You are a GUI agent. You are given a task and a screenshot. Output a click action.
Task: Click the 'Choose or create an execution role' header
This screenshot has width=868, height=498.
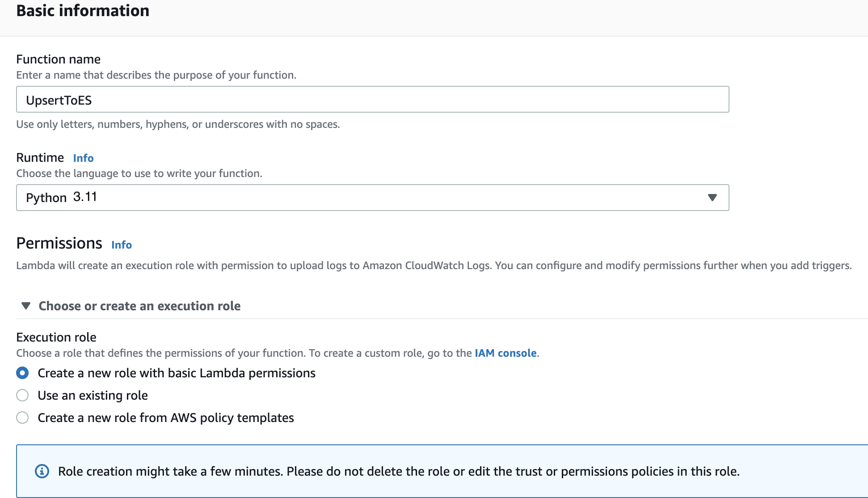click(139, 306)
